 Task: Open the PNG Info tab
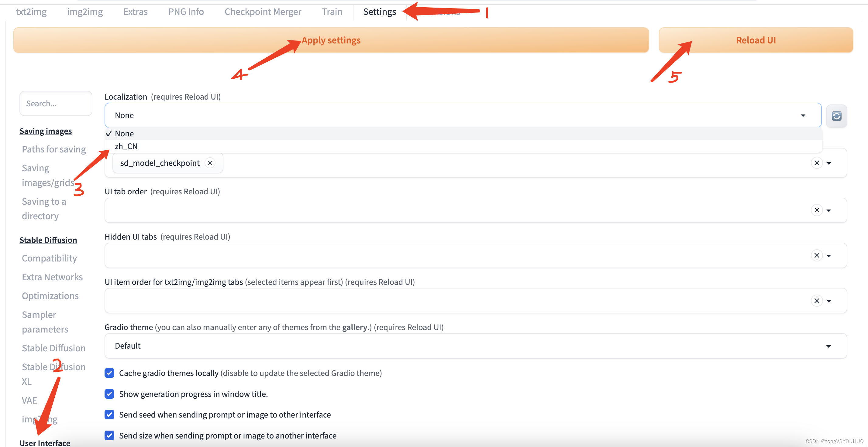pyautogui.click(x=186, y=12)
